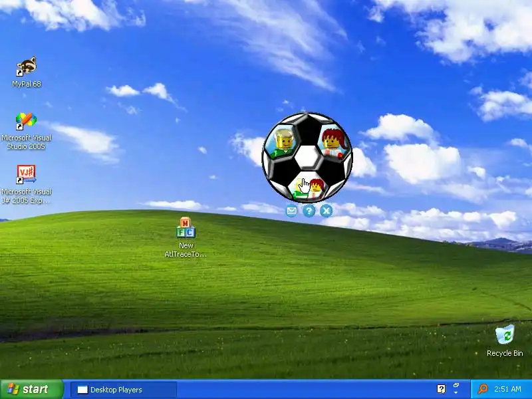The width and height of the screenshot is (532, 399).
Task: Click the 2:51 AM clock
Action: (507, 389)
